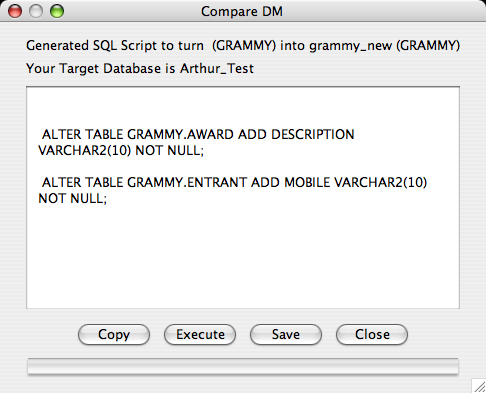This screenshot has width=486, height=393.
Task: Zoom window with the green title bar button
Action: 57,11
